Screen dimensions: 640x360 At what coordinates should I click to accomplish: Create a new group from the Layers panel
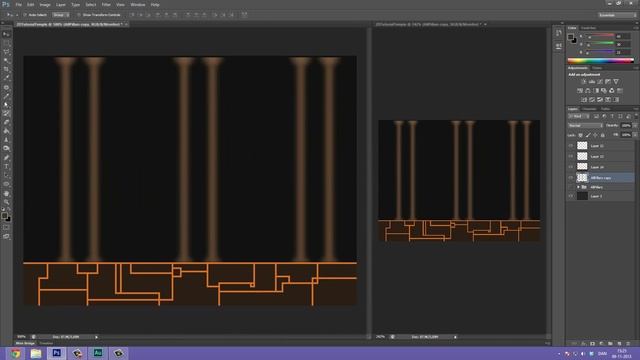610,344
